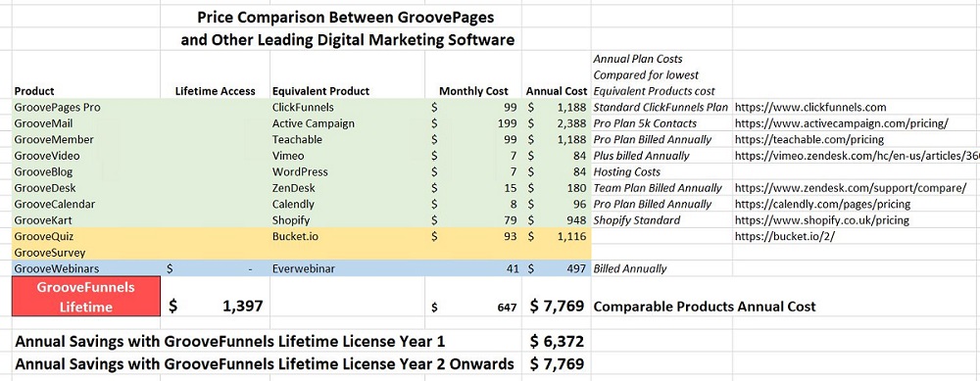Click the Shopify product cell
The image size is (980, 381).
point(347,219)
